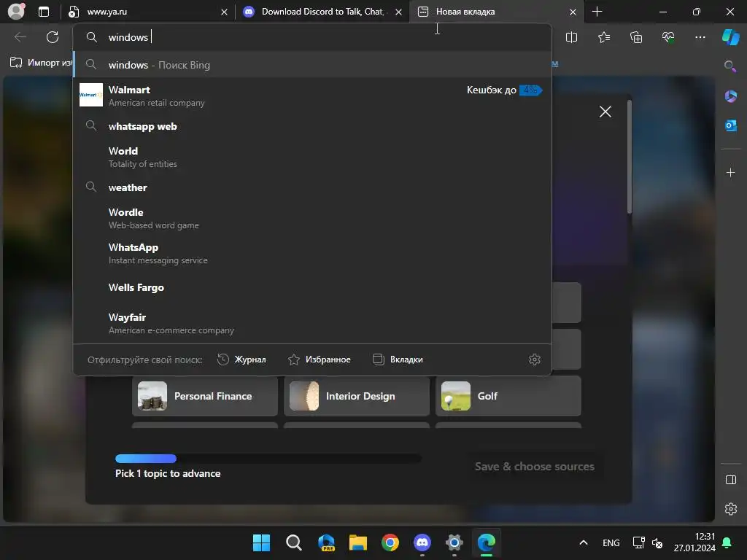Open the Collections icon
Screen dimensions: 747x560
[x=636, y=37]
